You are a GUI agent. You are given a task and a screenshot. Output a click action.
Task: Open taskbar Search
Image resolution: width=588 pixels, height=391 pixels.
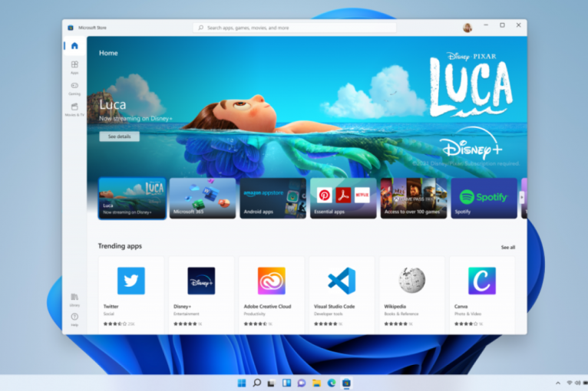[257, 383]
